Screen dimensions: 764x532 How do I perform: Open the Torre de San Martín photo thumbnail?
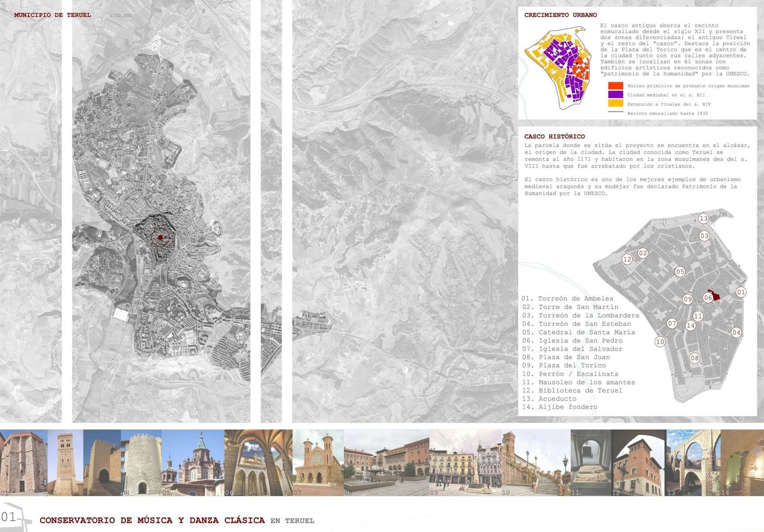(65, 462)
